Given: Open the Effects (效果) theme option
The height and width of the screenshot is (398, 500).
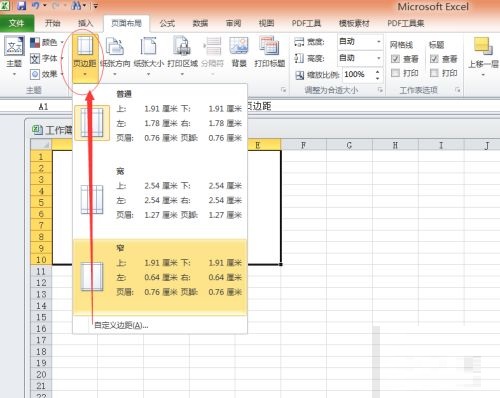Looking at the screenshot, I should tap(44, 74).
